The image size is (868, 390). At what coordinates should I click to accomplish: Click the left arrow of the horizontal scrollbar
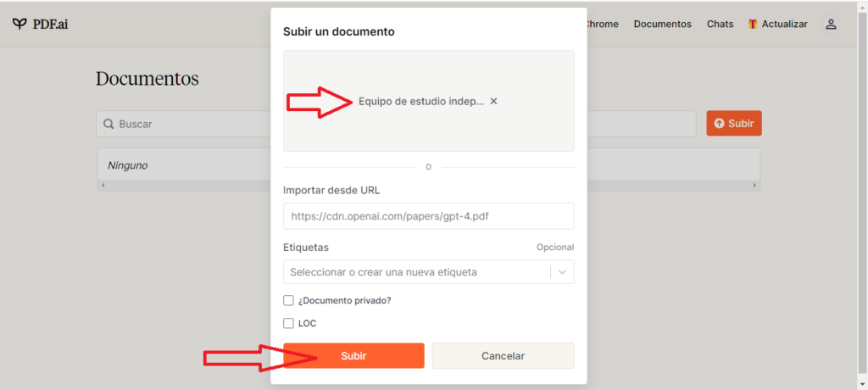[x=102, y=185]
